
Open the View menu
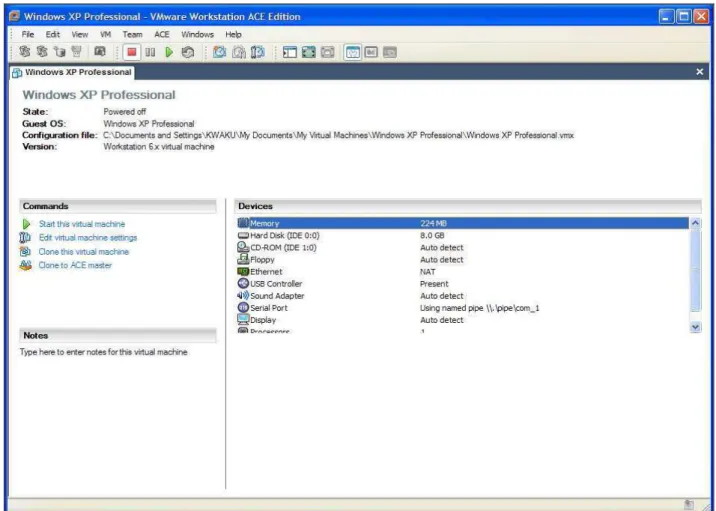pos(79,34)
